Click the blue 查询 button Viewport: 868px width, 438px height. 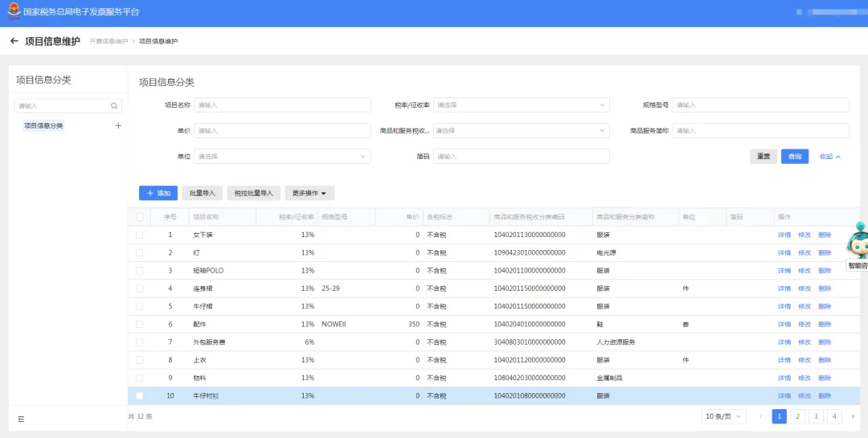794,156
